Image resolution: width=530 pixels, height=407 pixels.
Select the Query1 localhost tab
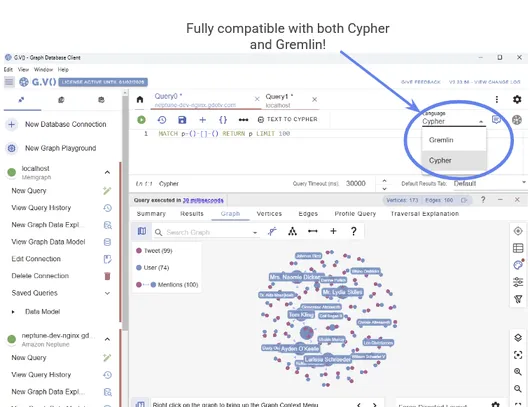click(286, 100)
